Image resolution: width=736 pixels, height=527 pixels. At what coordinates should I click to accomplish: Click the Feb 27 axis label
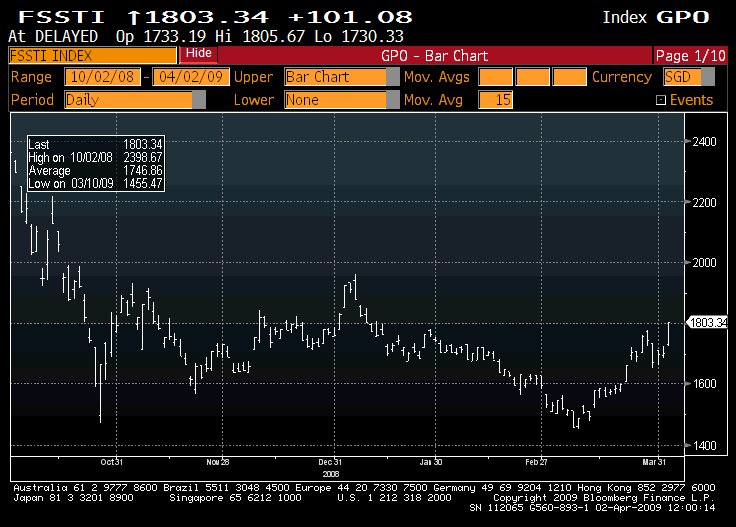tap(537, 462)
